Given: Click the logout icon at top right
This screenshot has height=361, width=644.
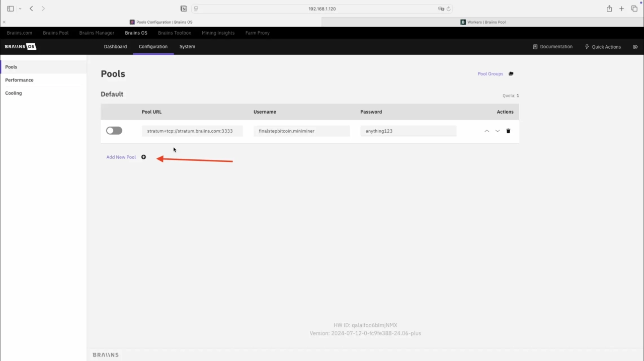Looking at the screenshot, I should click(x=635, y=47).
